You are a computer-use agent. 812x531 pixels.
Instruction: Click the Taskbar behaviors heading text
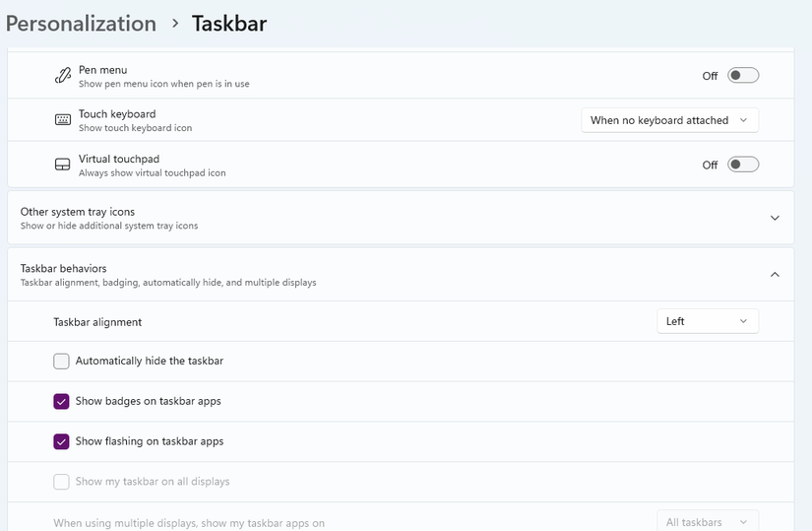point(63,268)
